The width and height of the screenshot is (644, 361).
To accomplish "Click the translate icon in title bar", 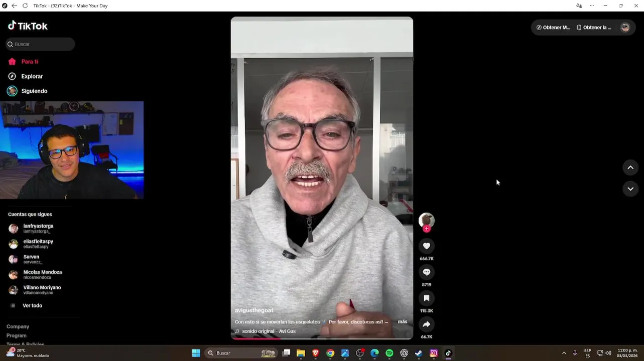I will point(579,6).
